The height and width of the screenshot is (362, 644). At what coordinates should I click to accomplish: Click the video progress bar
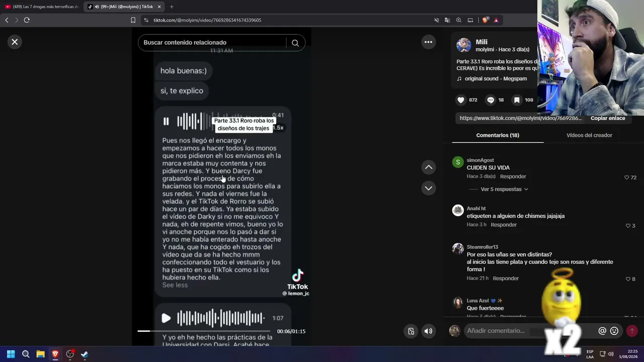(x=204, y=331)
